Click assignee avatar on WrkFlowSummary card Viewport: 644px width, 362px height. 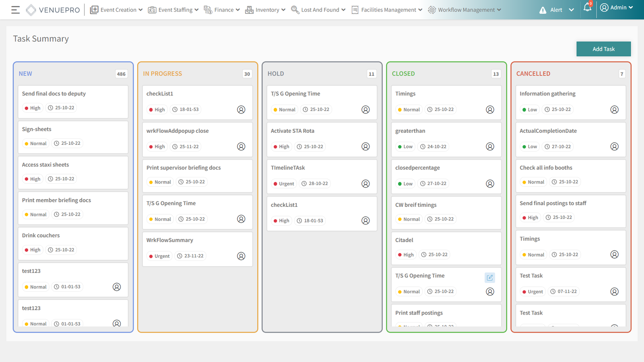(241, 256)
